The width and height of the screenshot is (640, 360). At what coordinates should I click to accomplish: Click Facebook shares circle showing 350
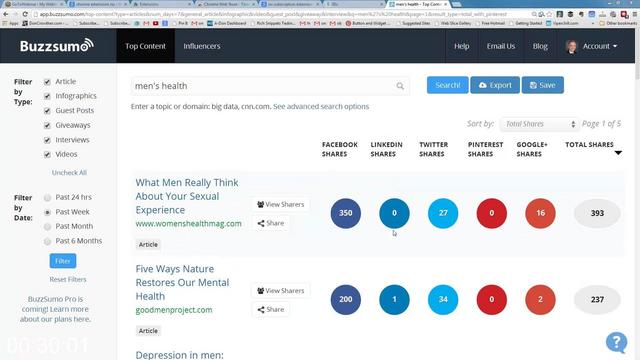tap(346, 213)
